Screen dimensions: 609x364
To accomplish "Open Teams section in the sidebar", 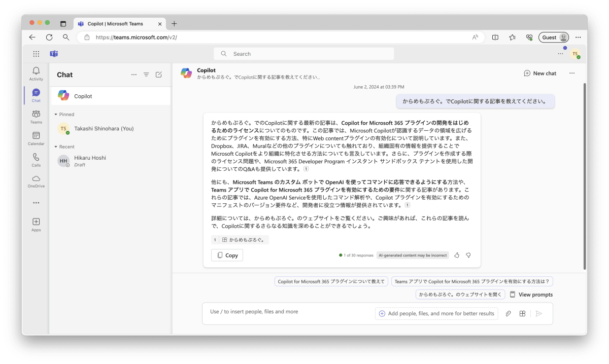I will pos(36,117).
